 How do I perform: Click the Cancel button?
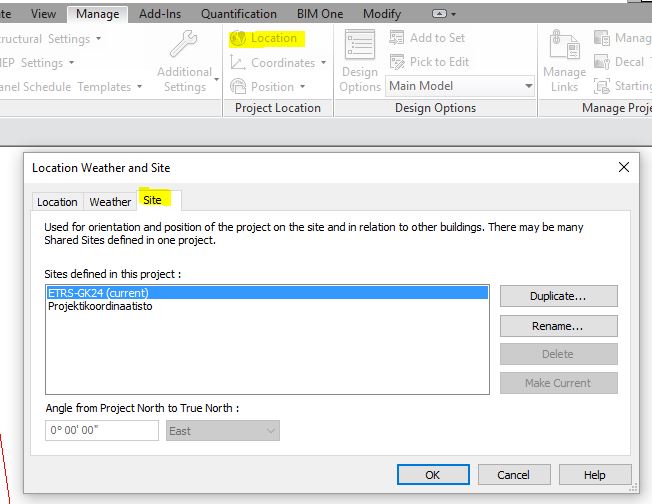pyautogui.click(x=514, y=474)
